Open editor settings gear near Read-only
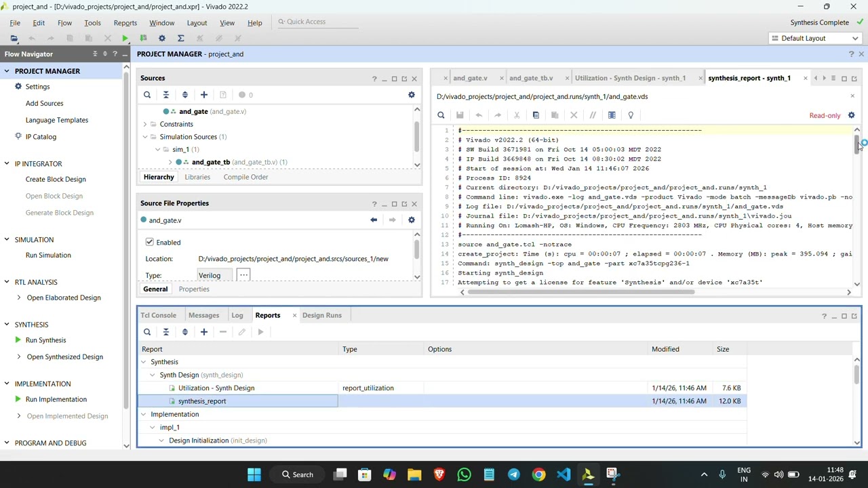The width and height of the screenshot is (868, 488). coord(852,115)
